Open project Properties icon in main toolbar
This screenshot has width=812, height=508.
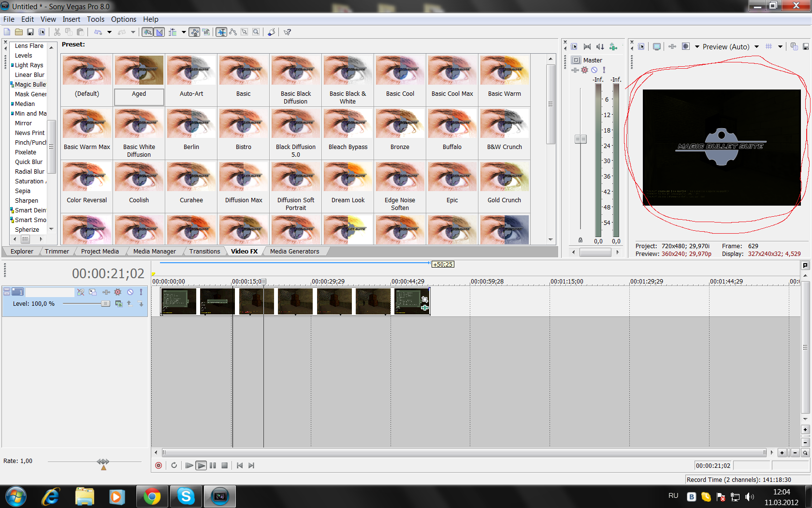[42, 32]
